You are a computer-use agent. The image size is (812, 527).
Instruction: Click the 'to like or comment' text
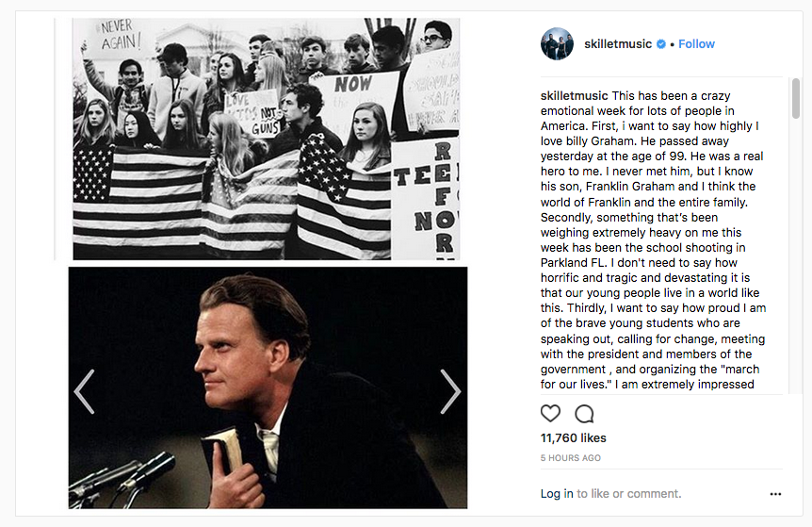pos(629,494)
